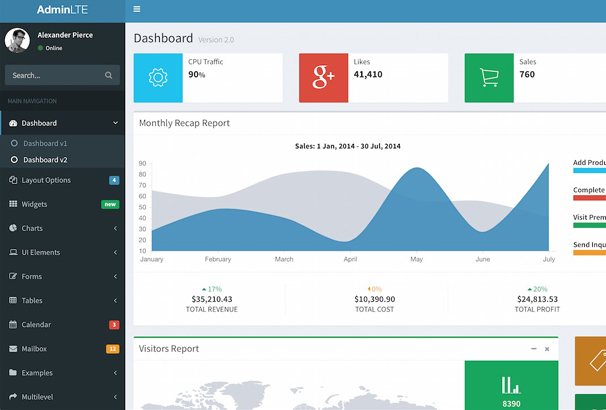Click Alexander Pierce's avatar photo
Screen dimensions: 606x410
tap(17, 40)
